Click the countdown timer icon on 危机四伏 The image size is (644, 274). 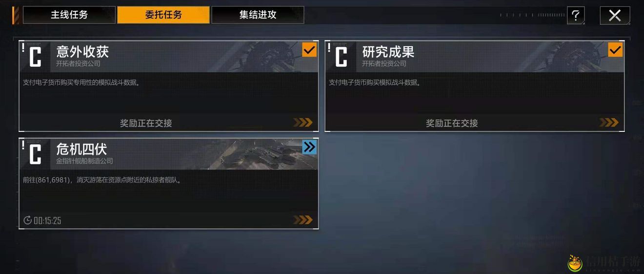coord(28,220)
